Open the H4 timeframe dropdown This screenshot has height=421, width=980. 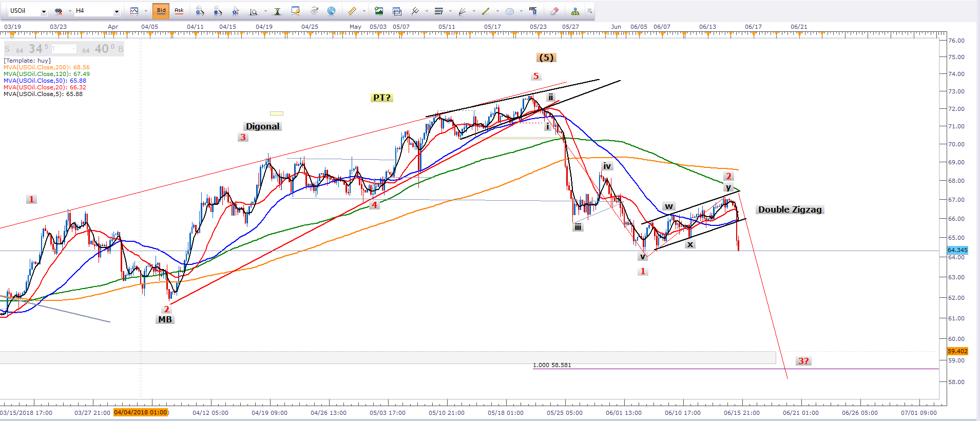(117, 11)
